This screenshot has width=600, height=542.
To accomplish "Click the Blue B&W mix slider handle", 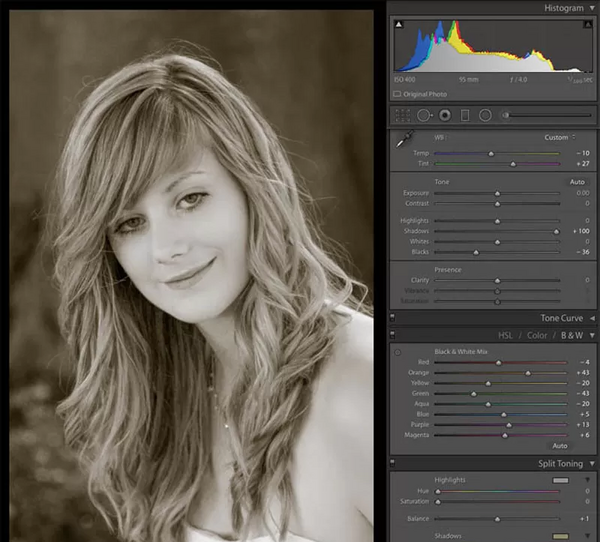I will point(504,414).
